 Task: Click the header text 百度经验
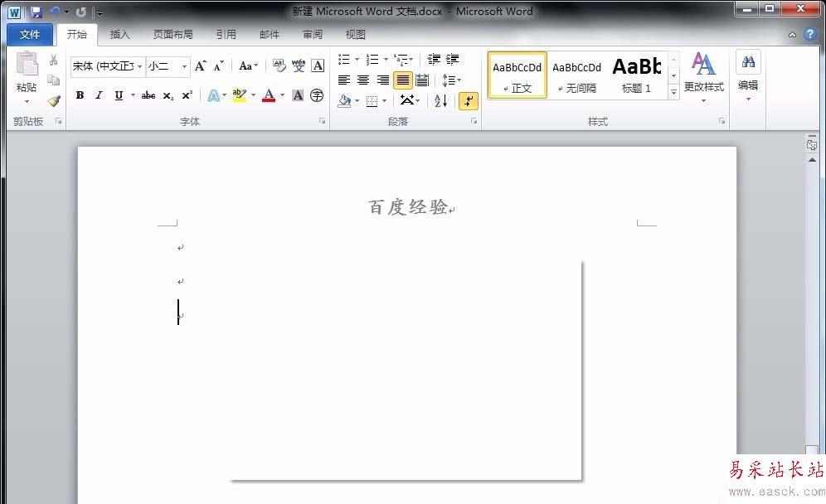click(x=408, y=207)
